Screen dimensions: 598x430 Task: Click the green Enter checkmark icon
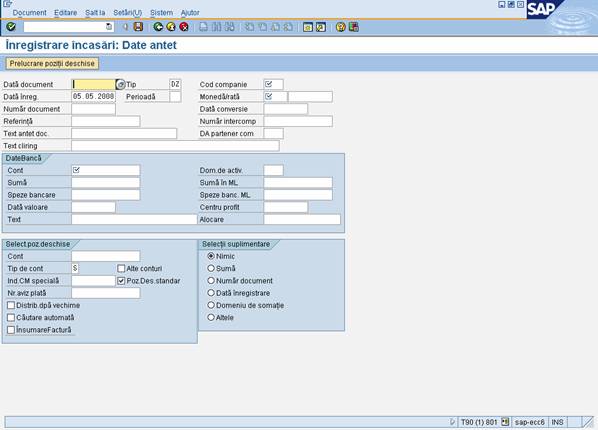[11, 27]
